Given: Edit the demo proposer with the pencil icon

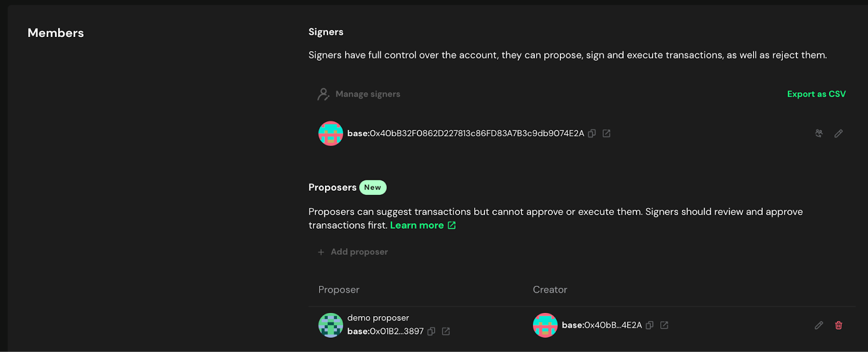Looking at the screenshot, I should (818, 325).
